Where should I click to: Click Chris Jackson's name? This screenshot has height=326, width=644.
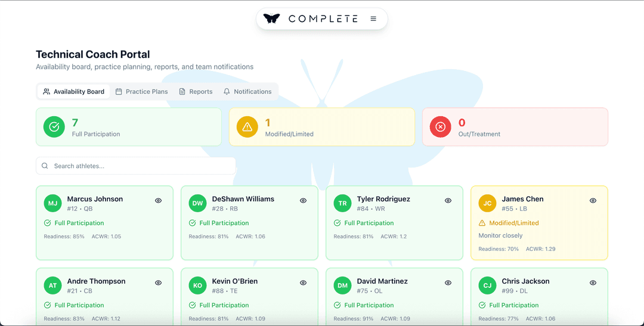tap(525, 281)
